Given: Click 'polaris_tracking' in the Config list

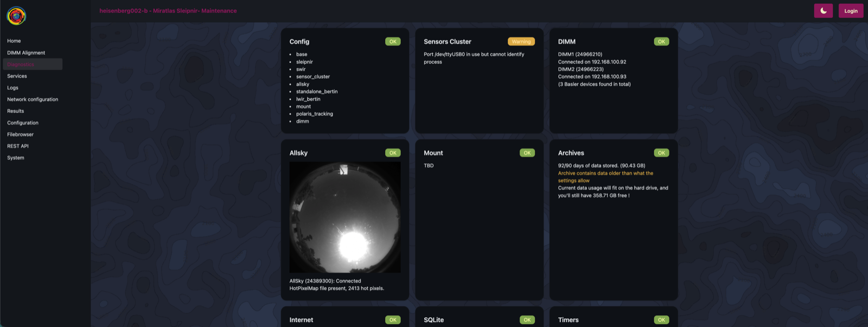Looking at the screenshot, I should tap(315, 114).
